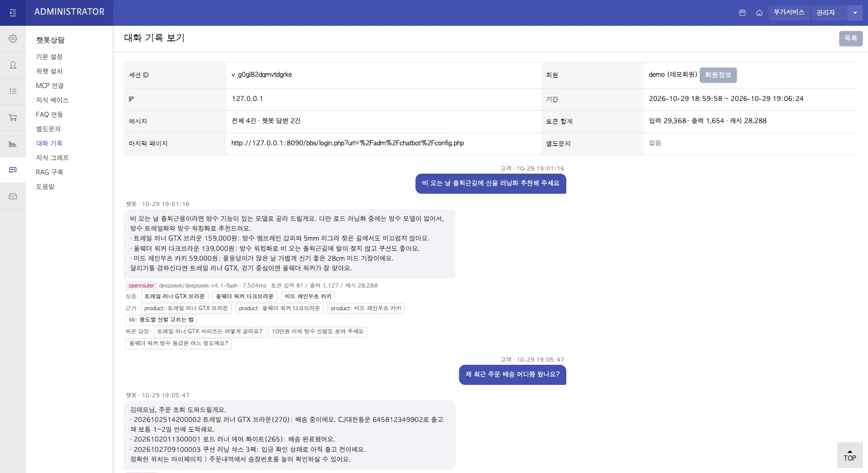868x473 pixels.
Task: Click quick reply 올웨더 워커 방수 등급은 어느 정도예요?
Action: click(x=179, y=344)
